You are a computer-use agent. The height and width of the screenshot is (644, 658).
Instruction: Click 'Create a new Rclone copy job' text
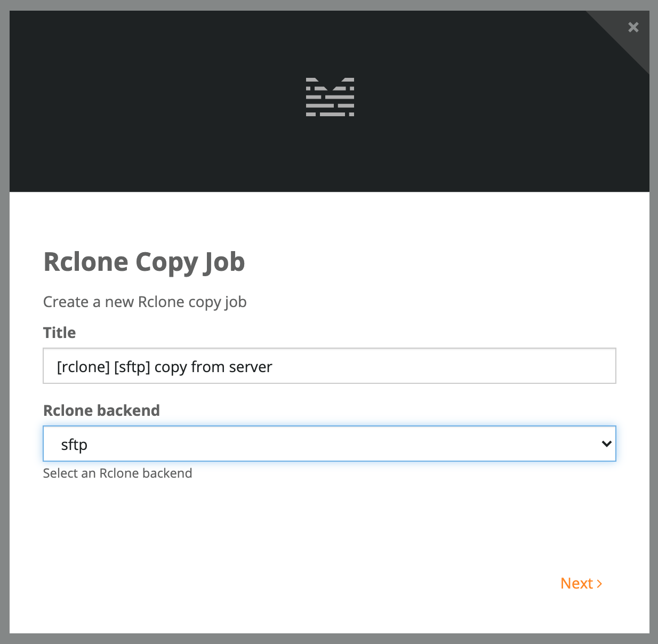[145, 302]
